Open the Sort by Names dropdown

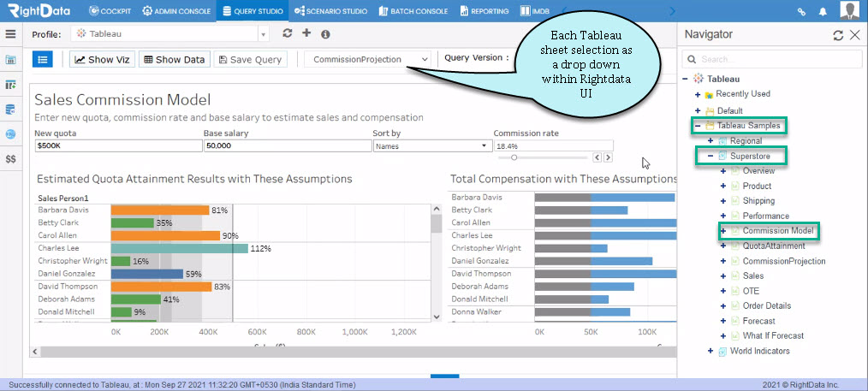pyautogui.click(x=432, y=146)
